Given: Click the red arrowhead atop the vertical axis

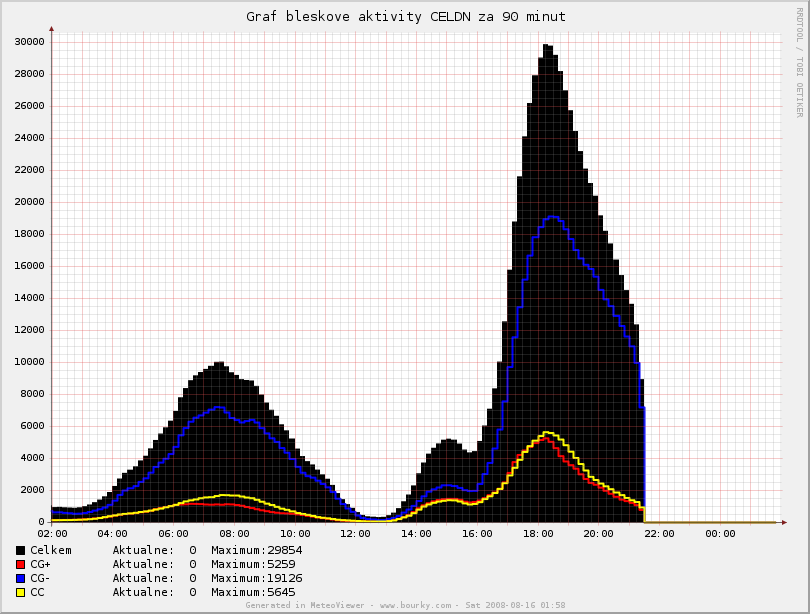Looking at the screenshot, I should (51, 30).
